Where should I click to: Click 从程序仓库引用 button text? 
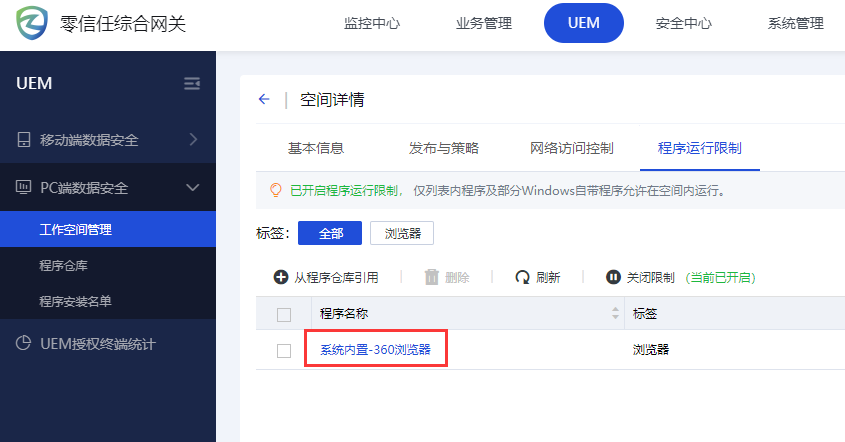coord(336,277)
